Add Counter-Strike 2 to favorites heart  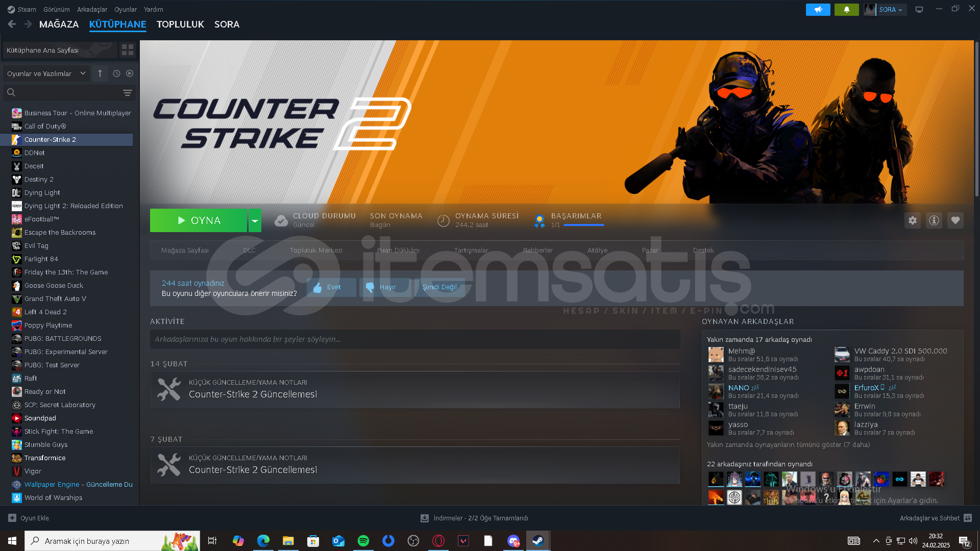955,220
